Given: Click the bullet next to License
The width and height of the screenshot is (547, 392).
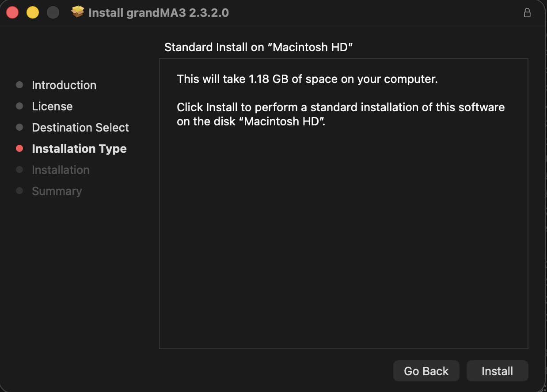Looking at the screenshot, I should click(19, 106).
